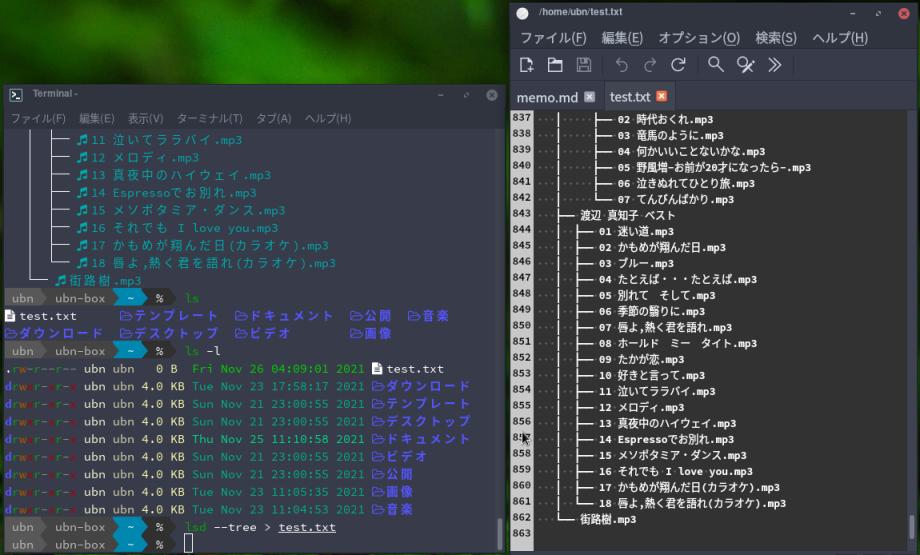Close the memo.md tab

(x=590, y=97)
